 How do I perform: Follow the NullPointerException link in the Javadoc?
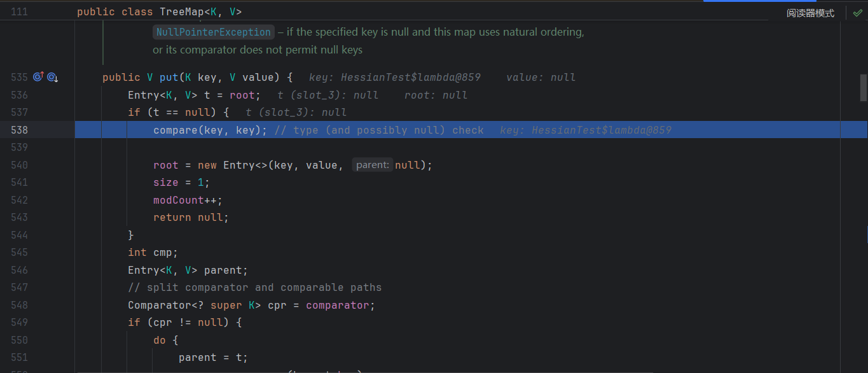pyautogui.click(x=214, y=32)
